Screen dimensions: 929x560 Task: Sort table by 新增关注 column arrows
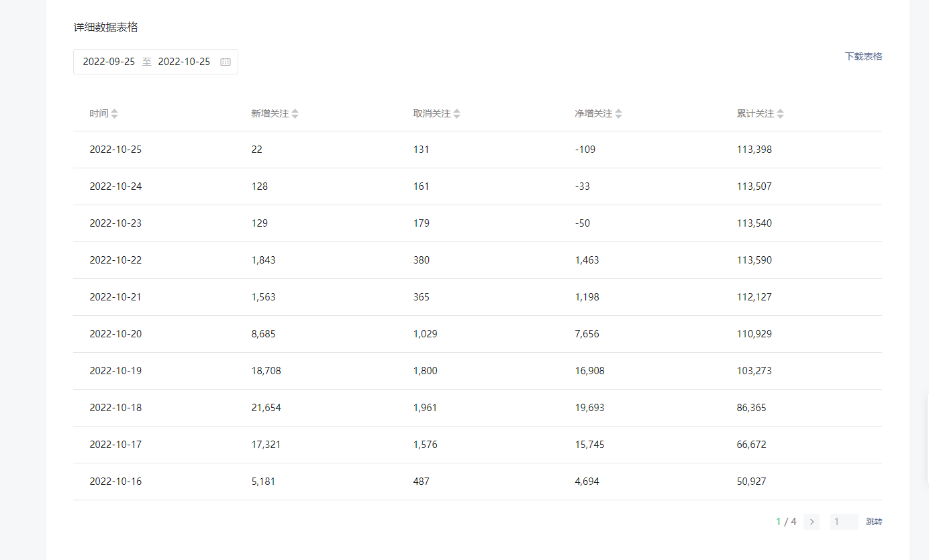[295, 114]
